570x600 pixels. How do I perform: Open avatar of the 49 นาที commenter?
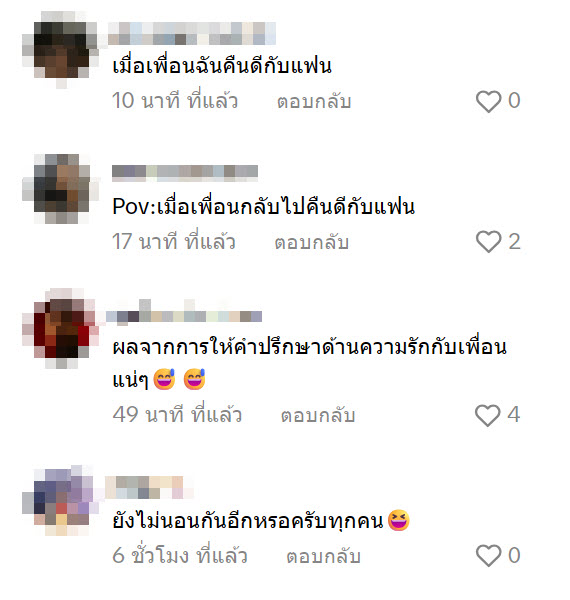click(x=60, y=328)
